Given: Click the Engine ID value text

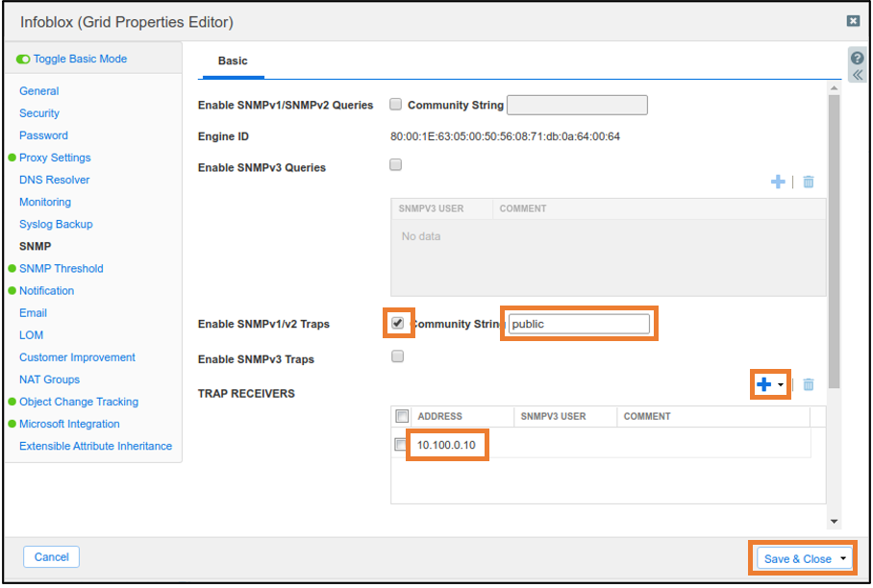Looking at the screenshot, I should point(505,136).
